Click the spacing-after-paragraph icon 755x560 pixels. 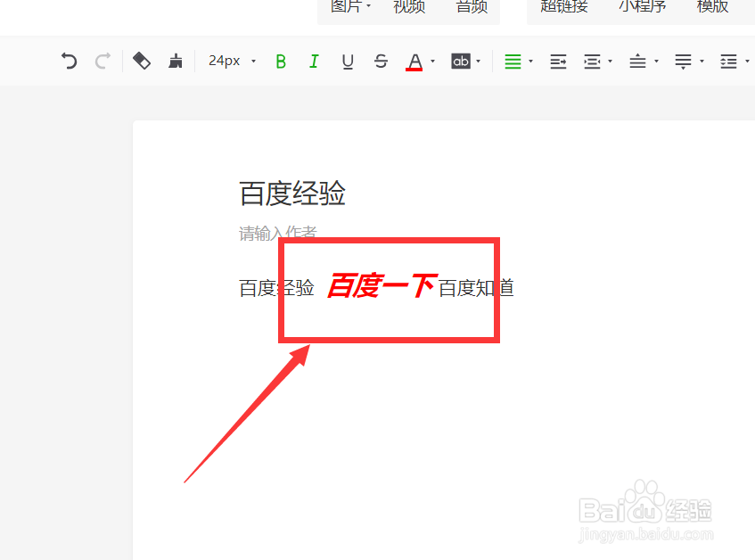point(684,62)
